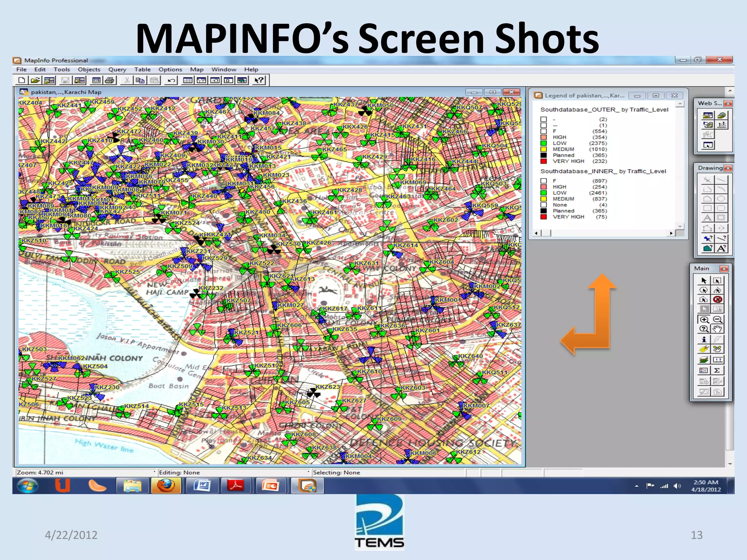Viewport: 747px width, 560px height.
Task: Open a New Browser window icon
Action: tap(188, 80)
